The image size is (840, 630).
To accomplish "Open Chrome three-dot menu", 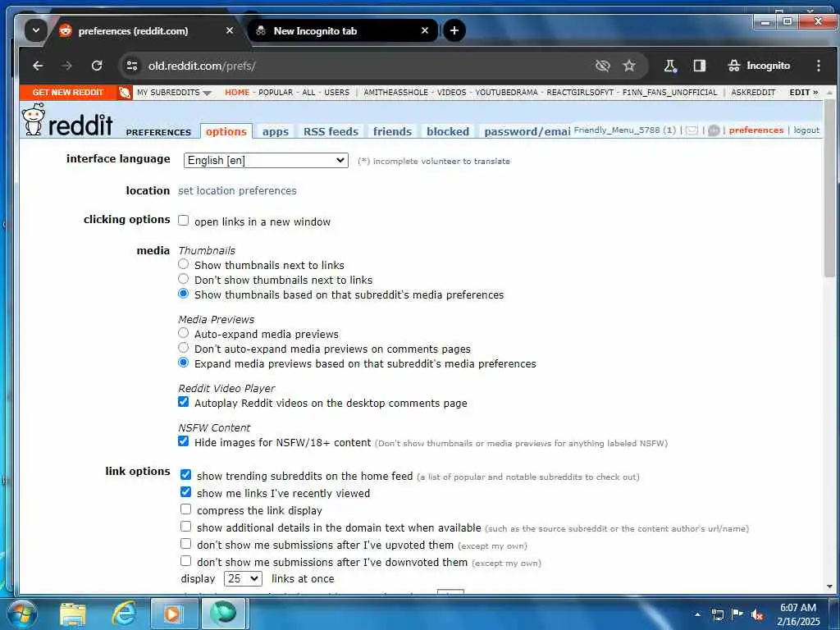I will 818,66.
